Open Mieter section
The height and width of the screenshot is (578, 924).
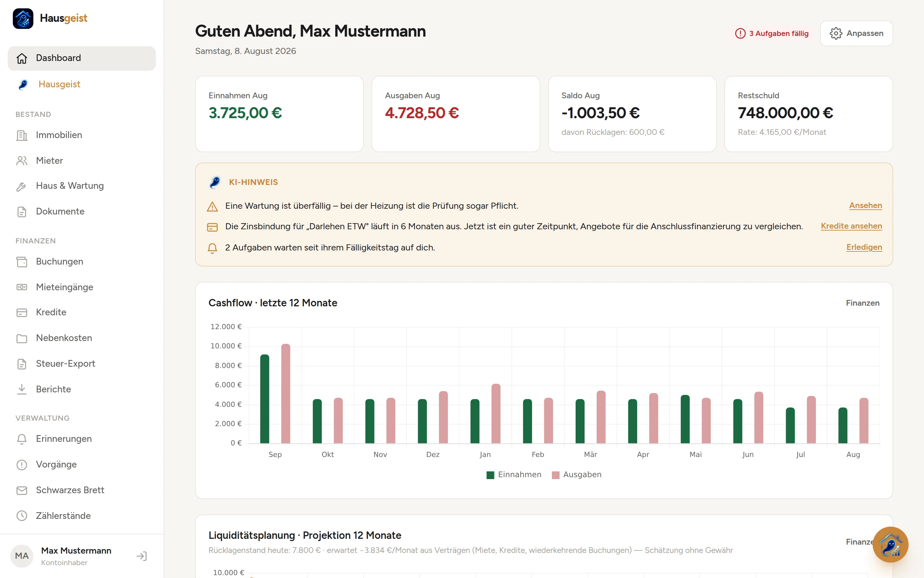[x=82, y=161]
